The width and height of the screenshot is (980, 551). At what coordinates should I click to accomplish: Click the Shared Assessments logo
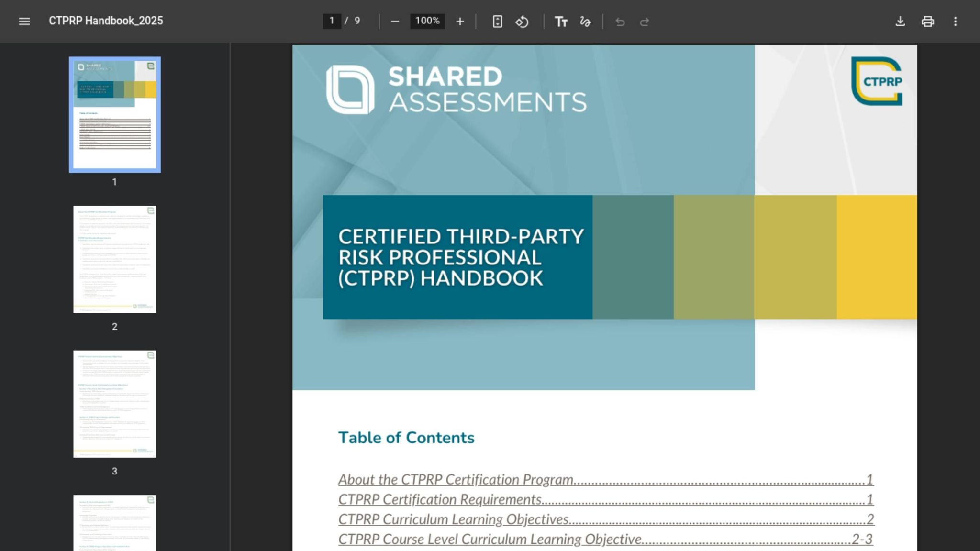(x=456, y=89)
